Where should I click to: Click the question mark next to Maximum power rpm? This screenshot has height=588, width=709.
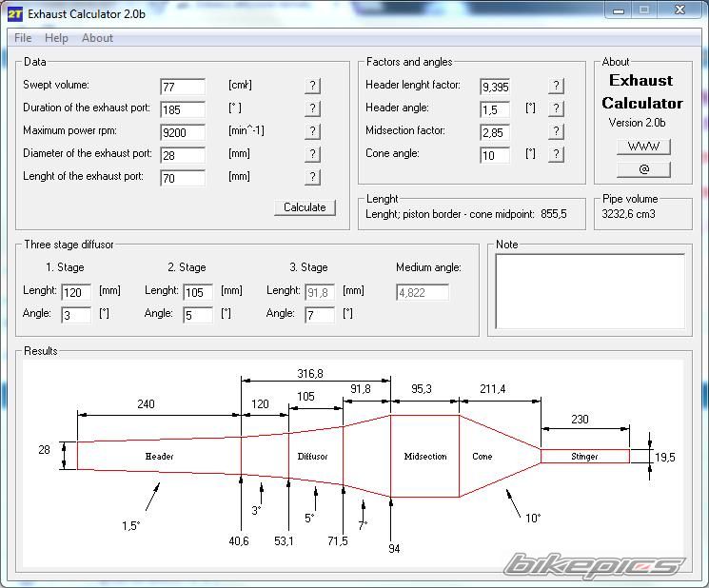pyautogui.click(x=312, y=131)
